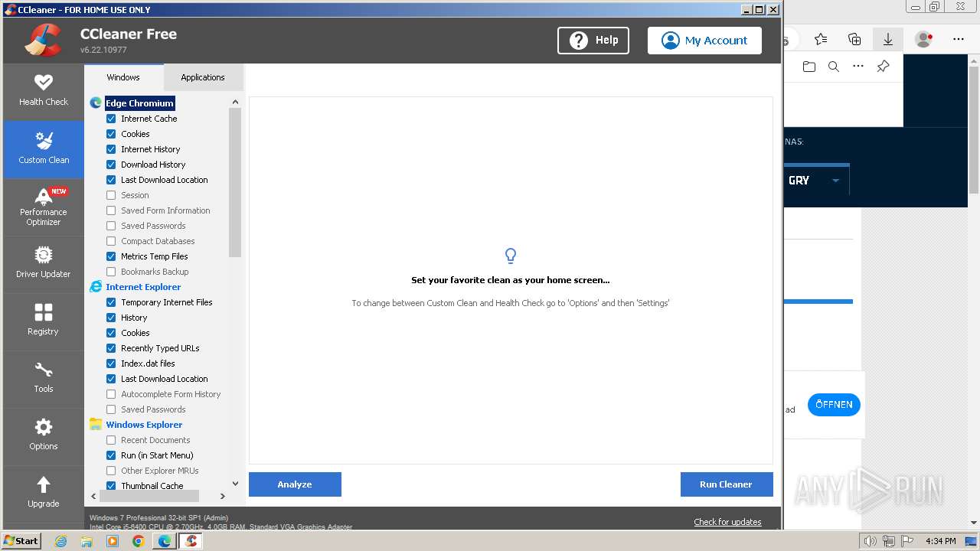Screen dimensions: 980x551
Task: Uncheck Internet History under Edge Chromium
Action: 111,149
